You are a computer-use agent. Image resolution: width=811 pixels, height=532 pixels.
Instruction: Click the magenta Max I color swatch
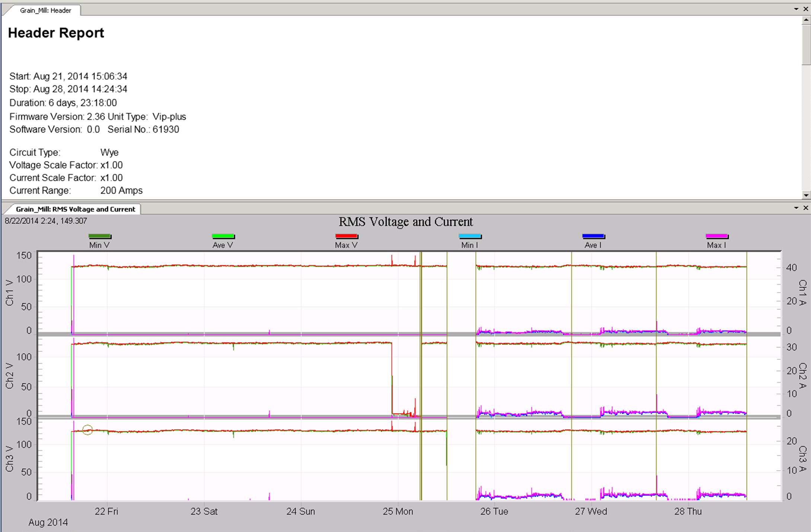click(x=717, y=236)
